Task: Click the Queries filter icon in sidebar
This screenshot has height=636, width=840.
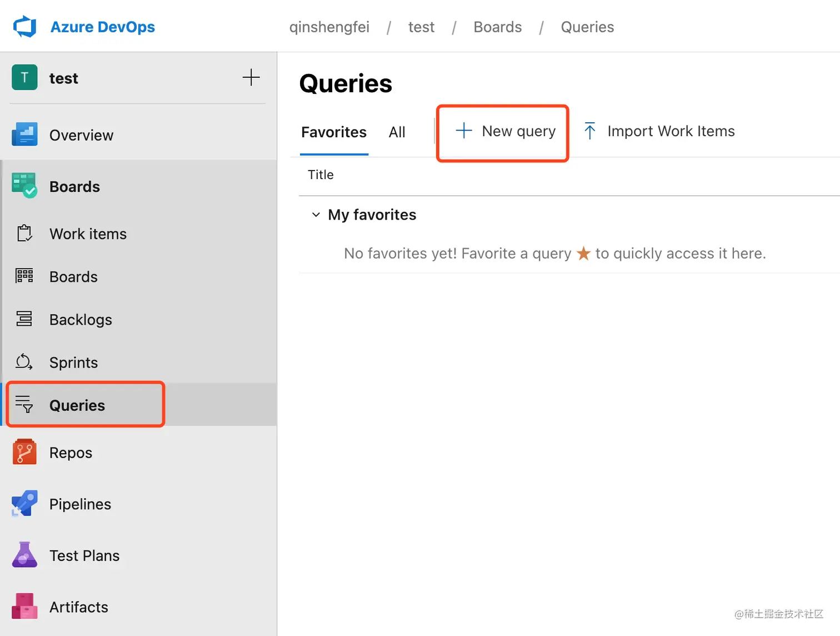Action: 24,404
